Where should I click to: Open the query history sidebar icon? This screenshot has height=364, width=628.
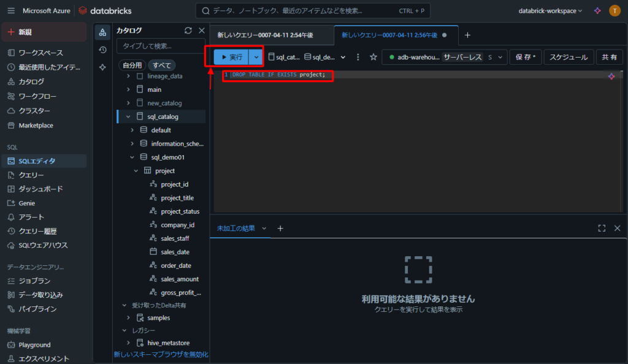tap(102, 50)
